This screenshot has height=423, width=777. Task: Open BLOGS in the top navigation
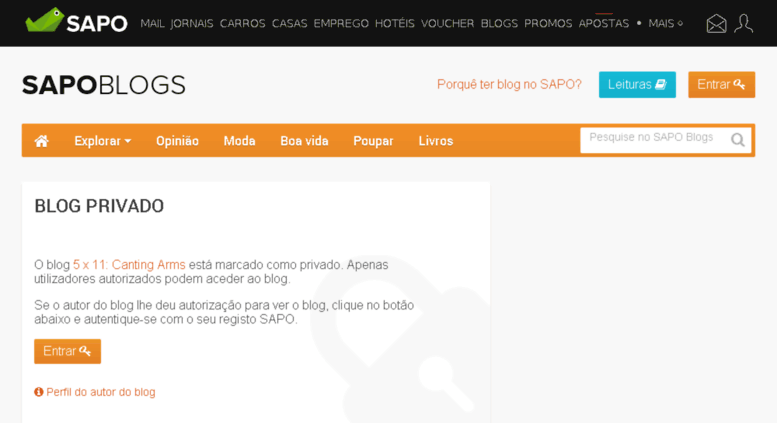pos(499,23)
